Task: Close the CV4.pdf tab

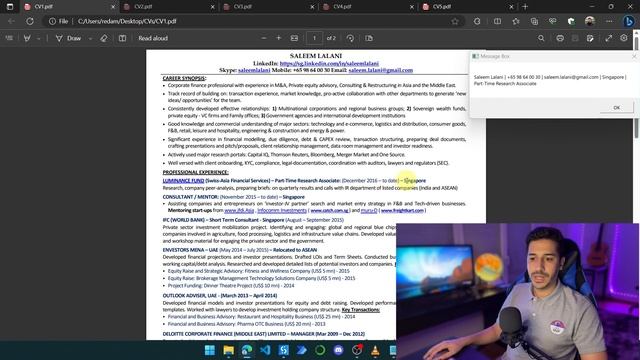Action: (x=412, y=7)
